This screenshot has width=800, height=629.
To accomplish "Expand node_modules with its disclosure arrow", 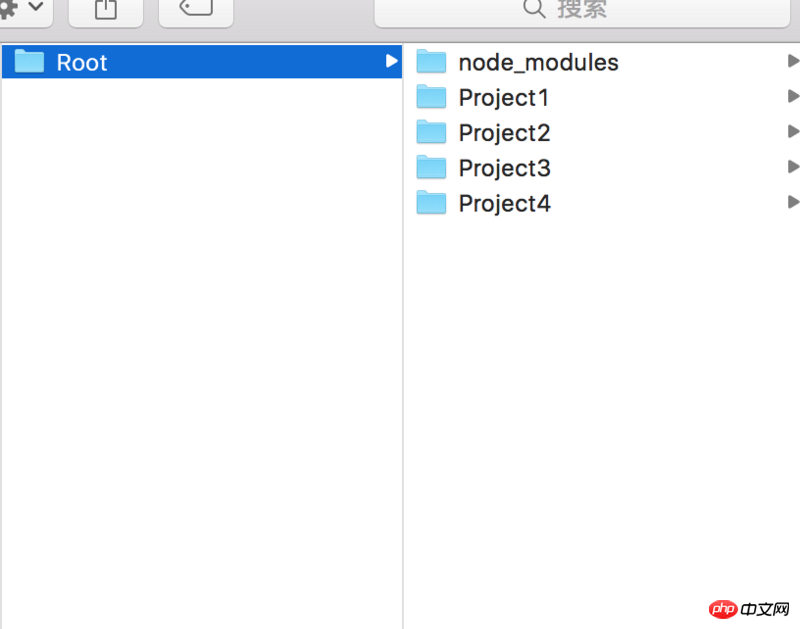I will (793, 61).
